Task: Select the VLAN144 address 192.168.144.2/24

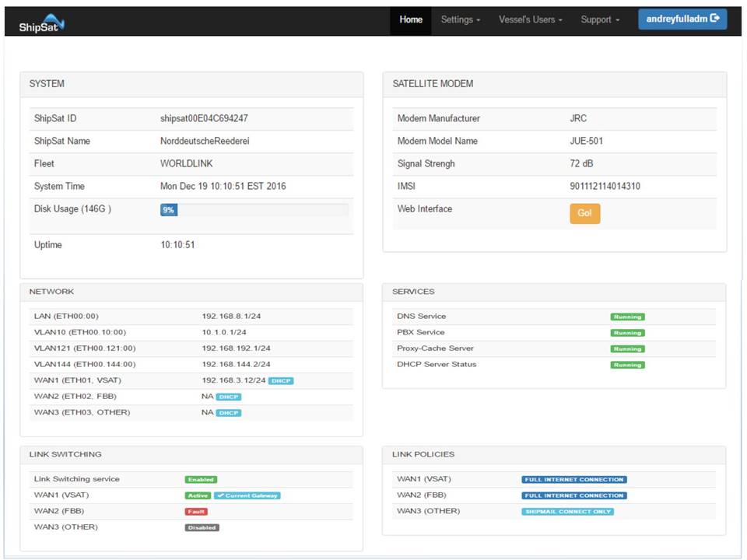Action: [236, 364]
